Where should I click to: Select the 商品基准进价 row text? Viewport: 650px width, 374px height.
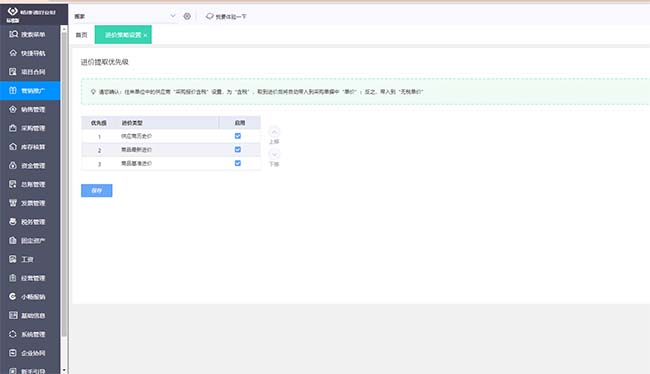pyautogui.click(x=136, y=163)
